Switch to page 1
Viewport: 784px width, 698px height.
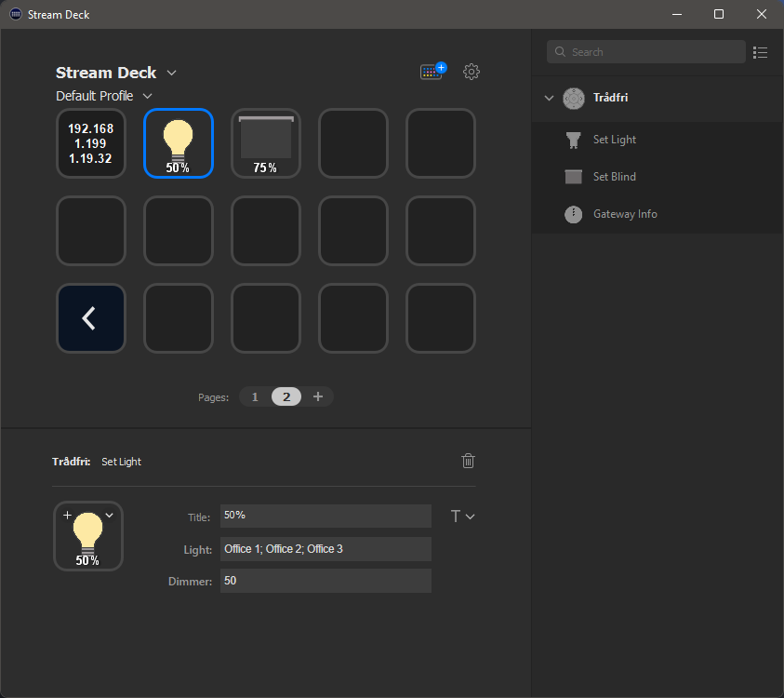255,396
